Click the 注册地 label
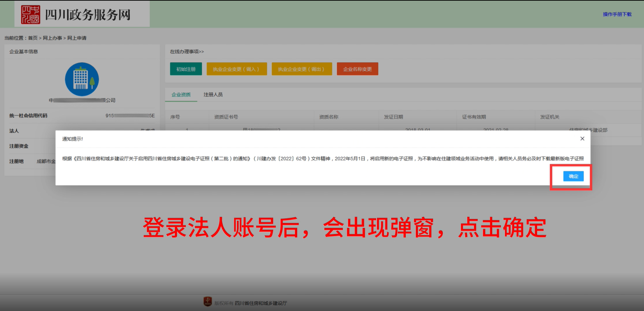644x311 pixels. [17, 161]
